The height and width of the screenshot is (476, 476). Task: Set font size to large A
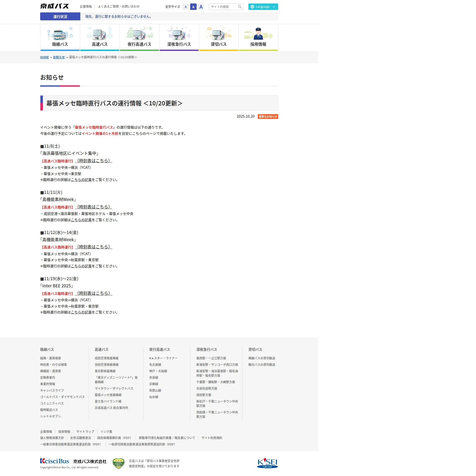click(x=201, y=7)
